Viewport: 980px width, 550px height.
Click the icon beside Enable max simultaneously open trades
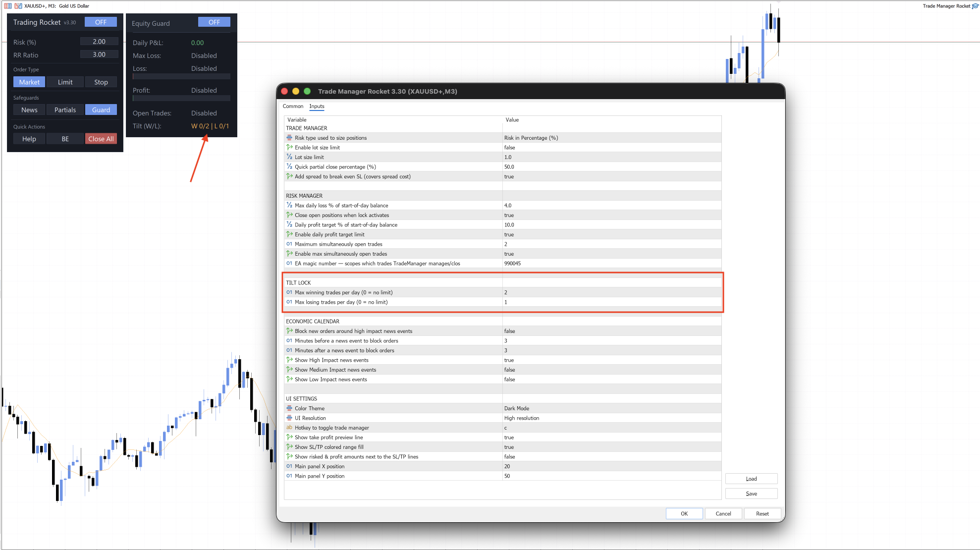(x=289, y=254)
